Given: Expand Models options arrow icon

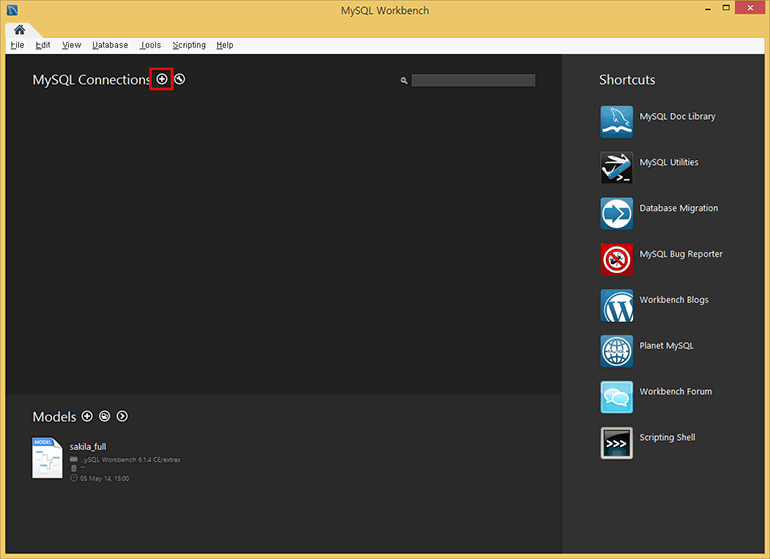Looking at the screenshot, I should coord(122,416).
